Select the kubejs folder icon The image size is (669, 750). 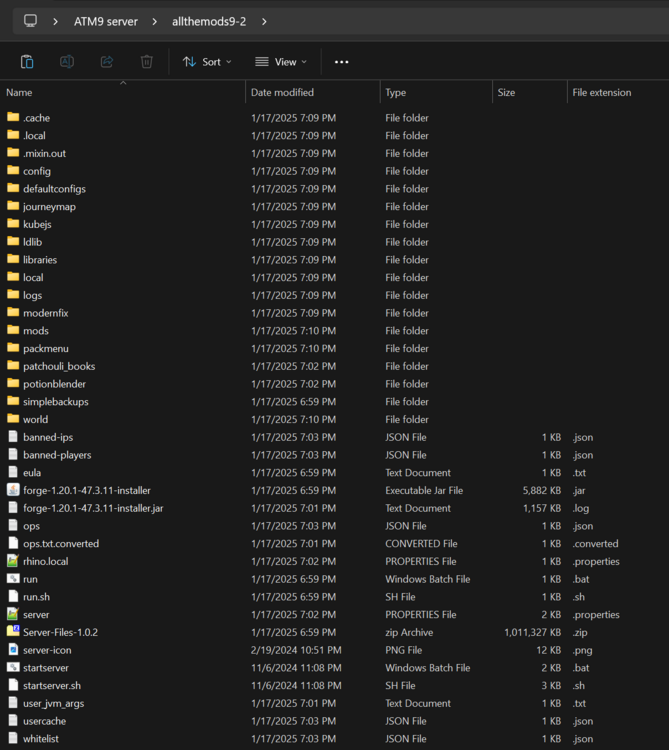tap(13, 223)
